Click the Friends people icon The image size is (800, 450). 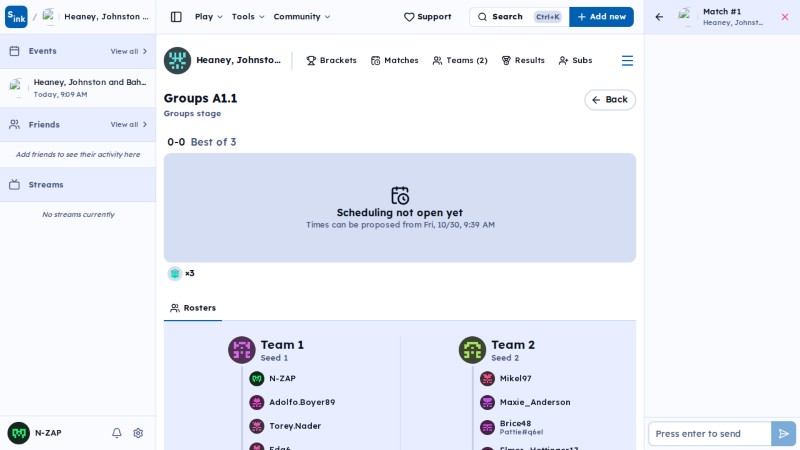coord(14,124)
